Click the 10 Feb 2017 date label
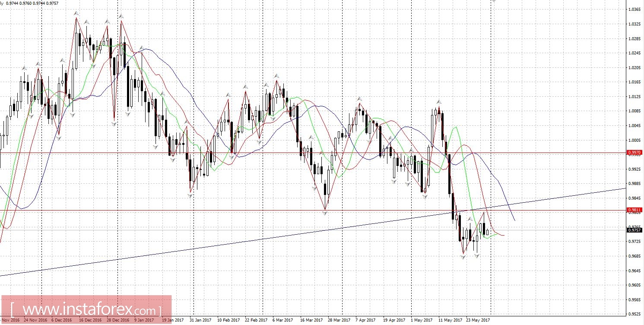Viewport: 644px width, 325px height. 228,320
